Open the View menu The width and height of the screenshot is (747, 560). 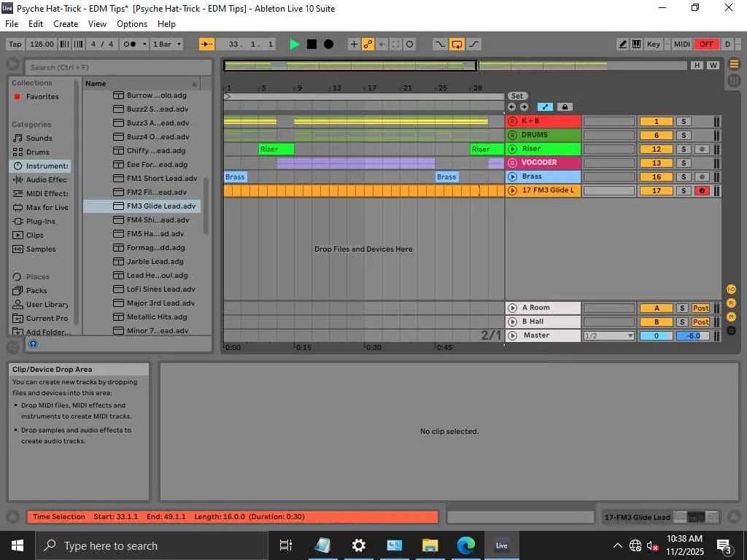(97, 24)
